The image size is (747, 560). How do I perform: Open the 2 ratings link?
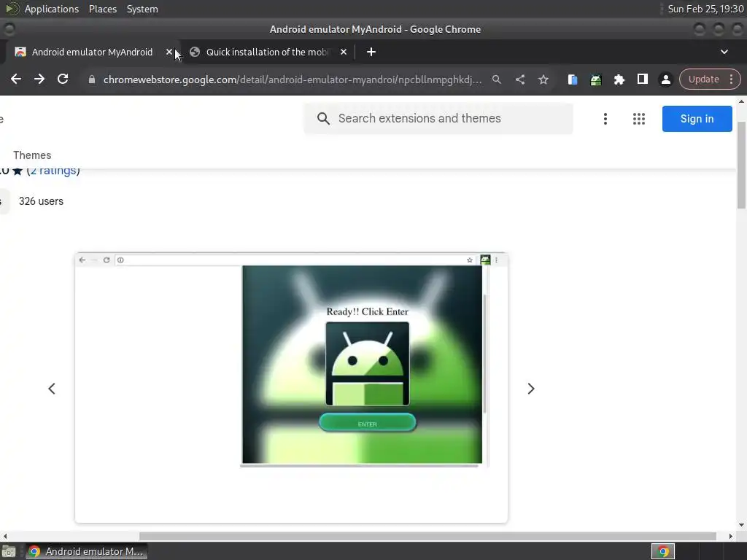tap(53, 171)
